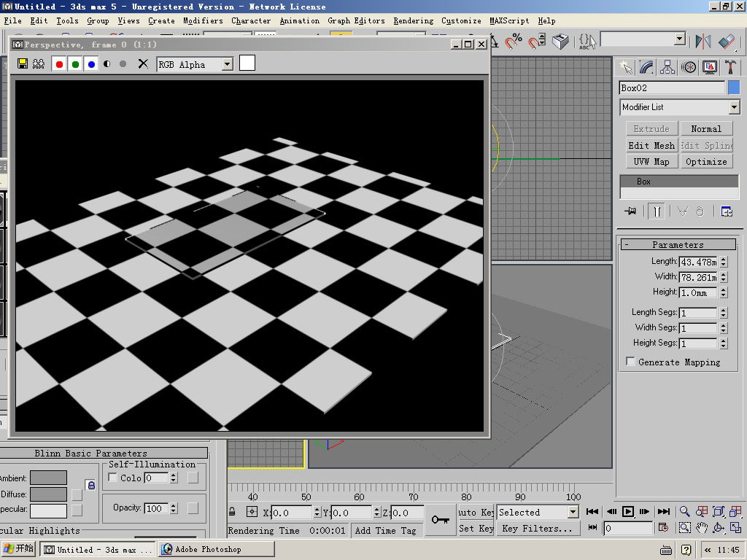
Task: Enable the Self-Illumination Color checkbox
Action: pyautogui.click(x=113, y=477)
